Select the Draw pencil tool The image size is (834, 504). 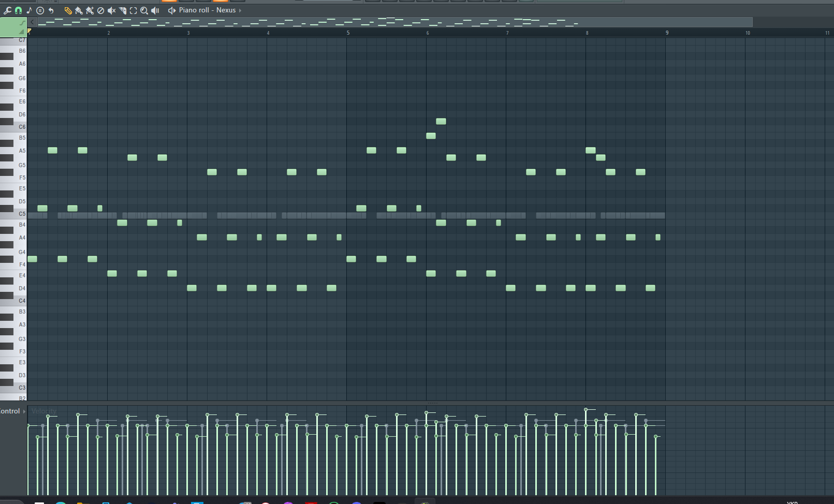[x=68, y=10]
